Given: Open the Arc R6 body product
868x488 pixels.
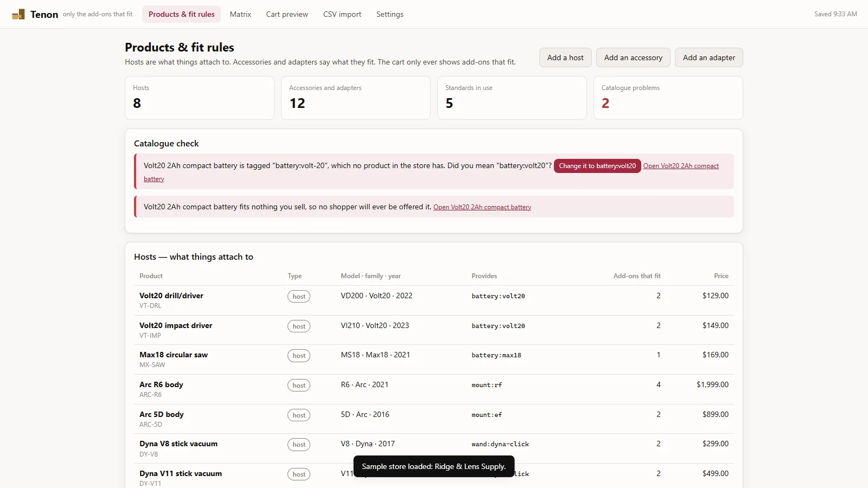Looking at the screenshot, I should click(x=161, y=384).
